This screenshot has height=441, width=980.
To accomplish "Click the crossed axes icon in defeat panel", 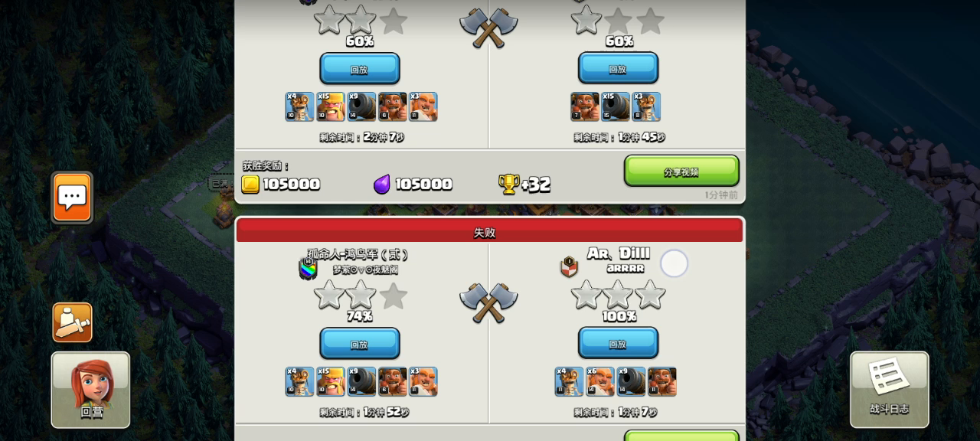I will [488, 302].
